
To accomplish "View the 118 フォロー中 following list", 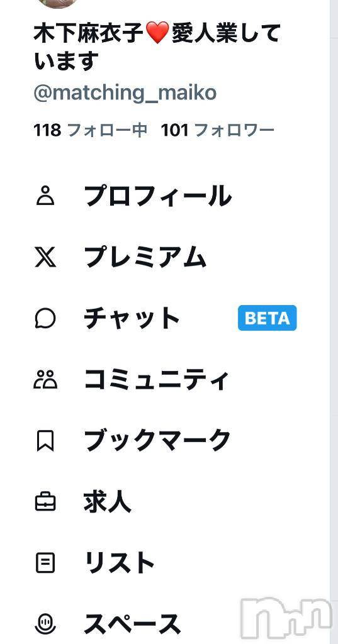I will pyautogui.click(x=91, y=131).
